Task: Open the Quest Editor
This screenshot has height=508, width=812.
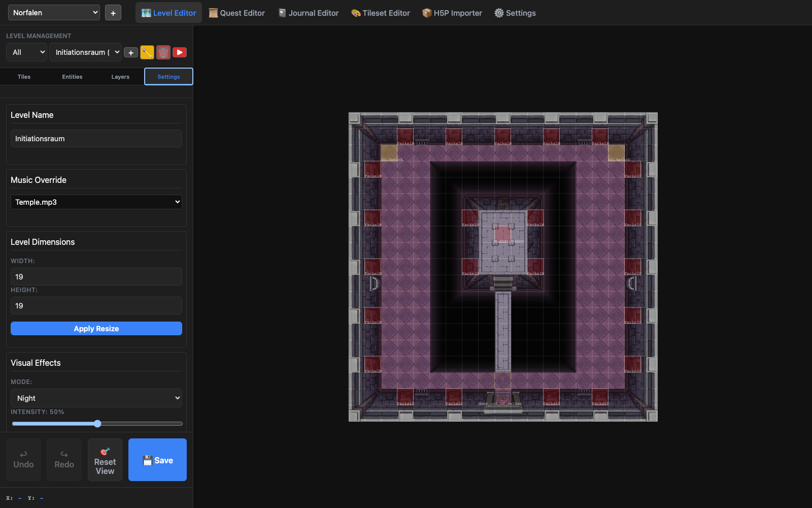Action: tap(236, 13)
